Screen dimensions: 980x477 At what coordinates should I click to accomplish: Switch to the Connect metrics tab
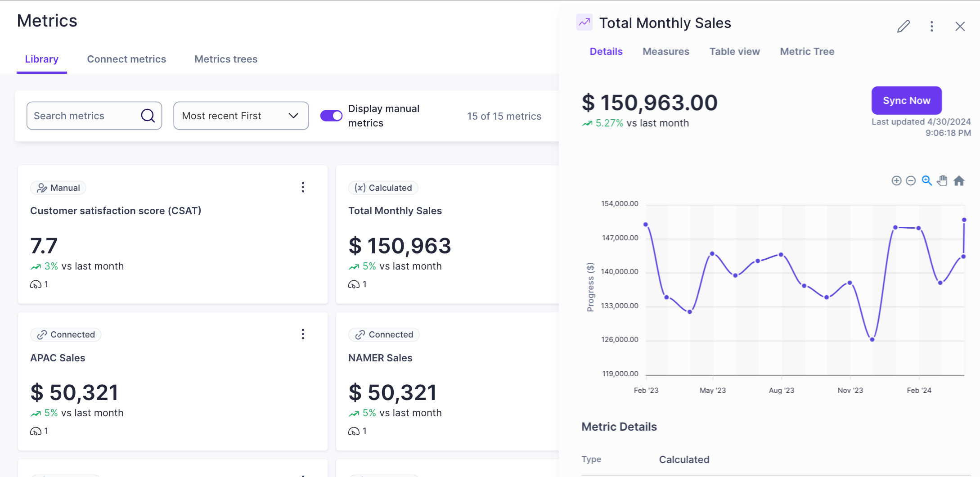pyautogui.click(x=126, y=59)
